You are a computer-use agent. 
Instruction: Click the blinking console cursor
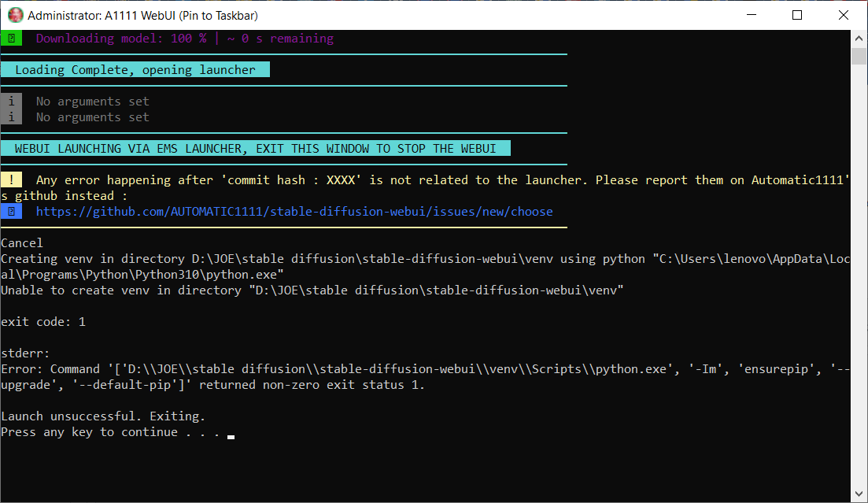(x=230, y=434)
